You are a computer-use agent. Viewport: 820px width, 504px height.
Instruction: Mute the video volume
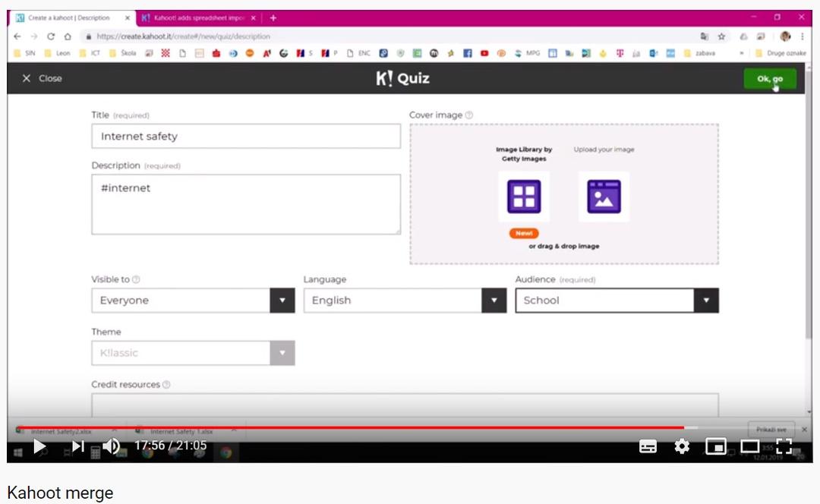[111, 447]
